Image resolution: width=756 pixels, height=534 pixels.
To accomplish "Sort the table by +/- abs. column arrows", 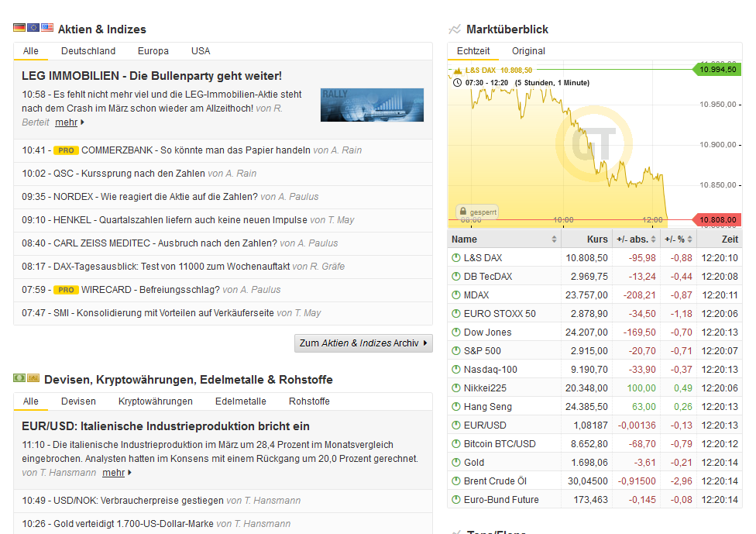I will (x=653, y=239).
